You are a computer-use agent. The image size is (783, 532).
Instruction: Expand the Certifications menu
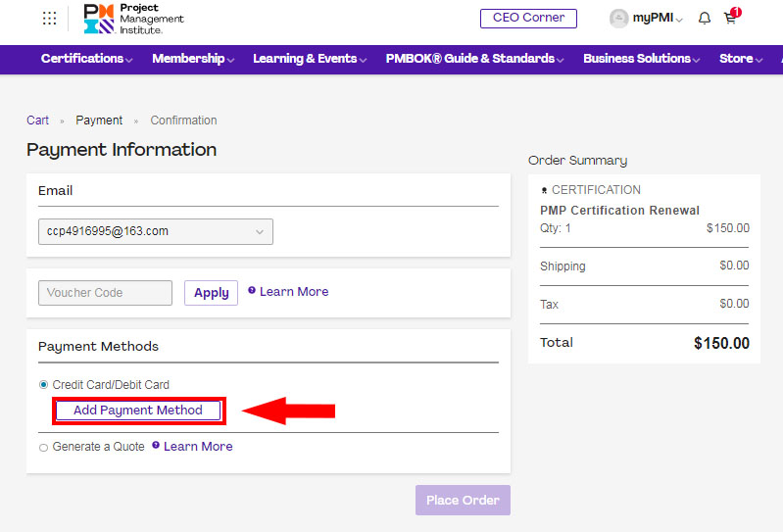point(87,59)
